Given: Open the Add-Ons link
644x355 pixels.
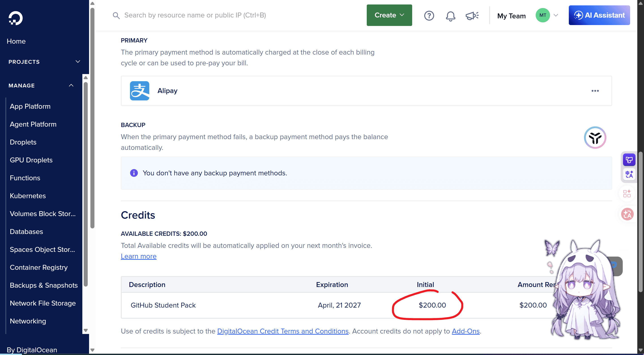Looking at the screenshot, I should [466, 331].
